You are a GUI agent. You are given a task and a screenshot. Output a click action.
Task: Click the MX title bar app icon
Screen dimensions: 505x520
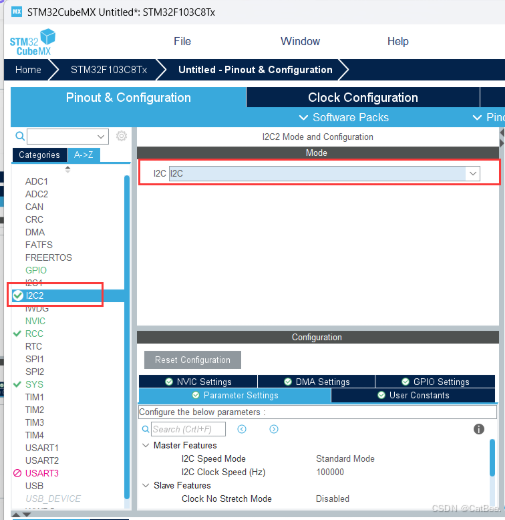tap(16, 12)
